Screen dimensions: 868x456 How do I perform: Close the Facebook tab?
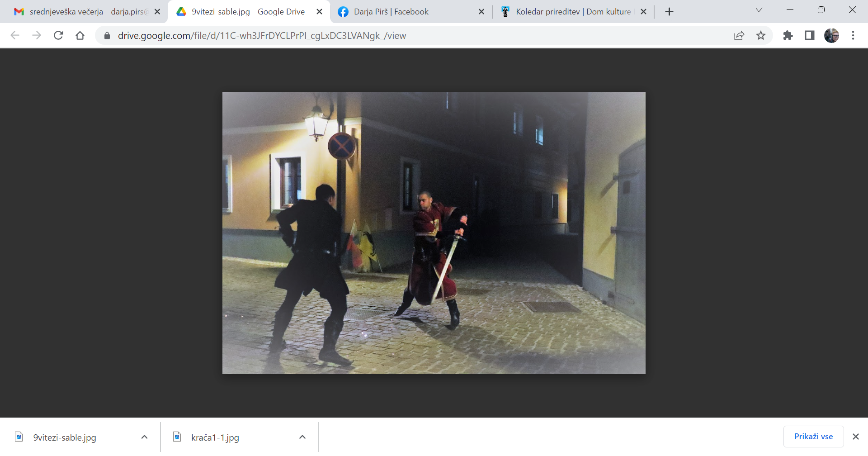(x=481, y=12)
